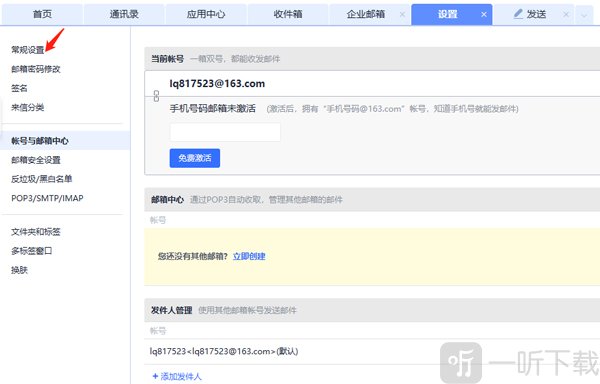
Task: Open 换肤 skin settings
Action: point(19,270)
